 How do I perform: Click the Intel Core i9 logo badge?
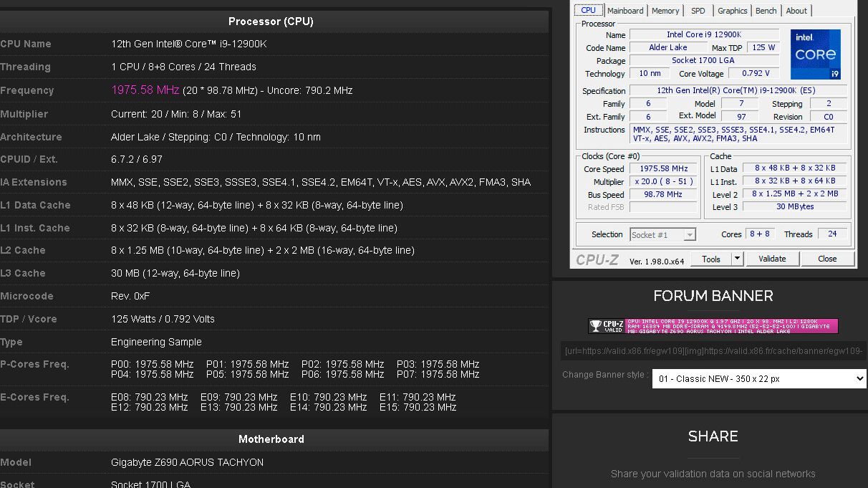click(816, 54)
